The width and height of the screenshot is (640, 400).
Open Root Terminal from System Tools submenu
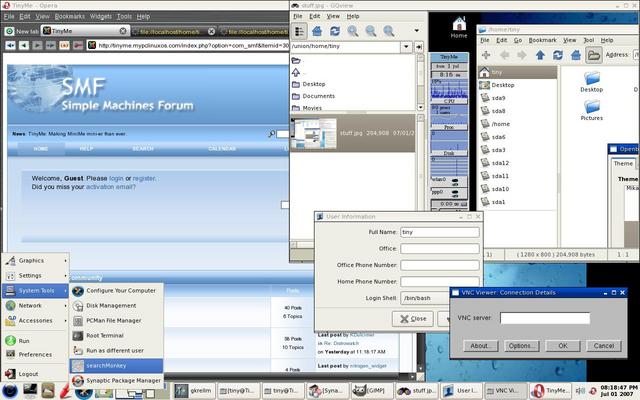116,336
